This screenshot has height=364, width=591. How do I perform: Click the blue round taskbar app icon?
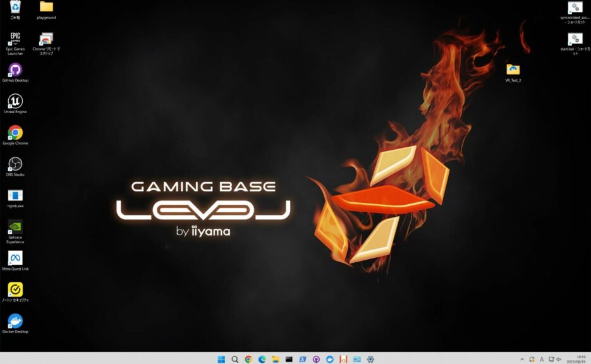click(330, 359)
